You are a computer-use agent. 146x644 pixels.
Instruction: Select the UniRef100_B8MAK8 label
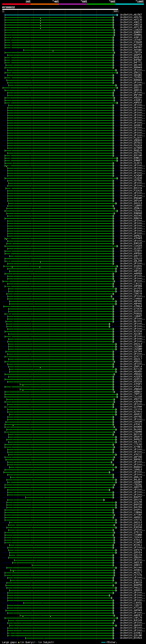131,68
